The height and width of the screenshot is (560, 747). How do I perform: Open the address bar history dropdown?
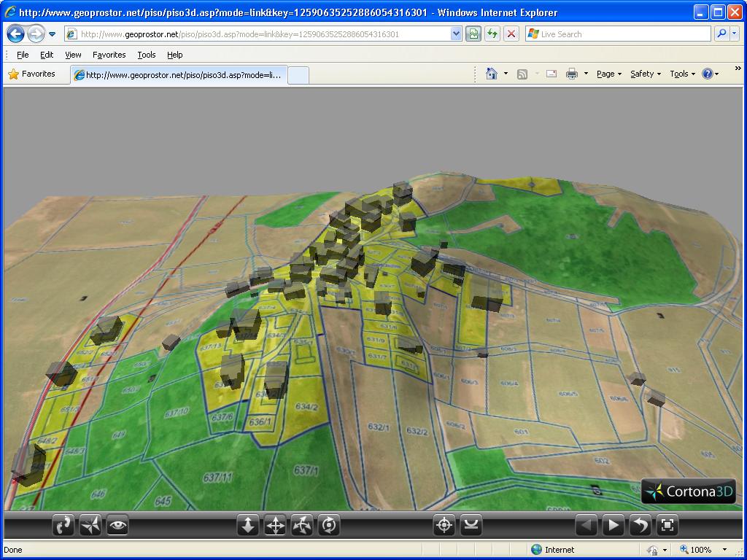[456, 34]
